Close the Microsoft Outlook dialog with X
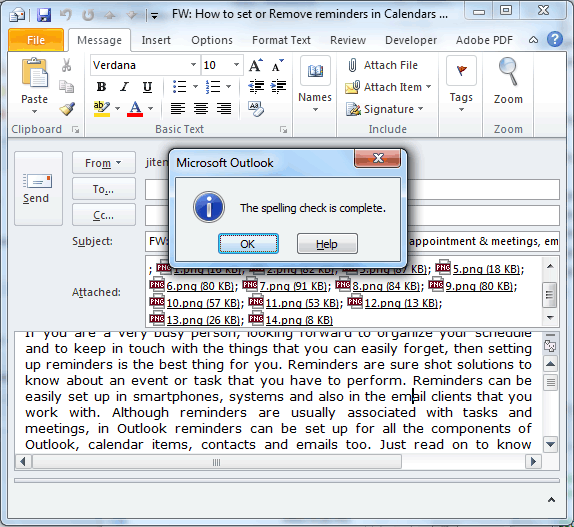574x527 pixels. point(378,158)
